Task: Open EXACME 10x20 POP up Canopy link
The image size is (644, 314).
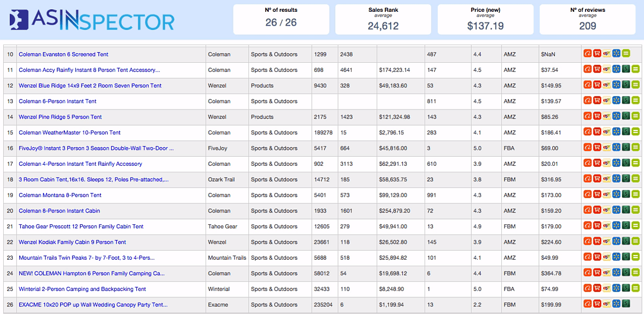Action: 93,304
